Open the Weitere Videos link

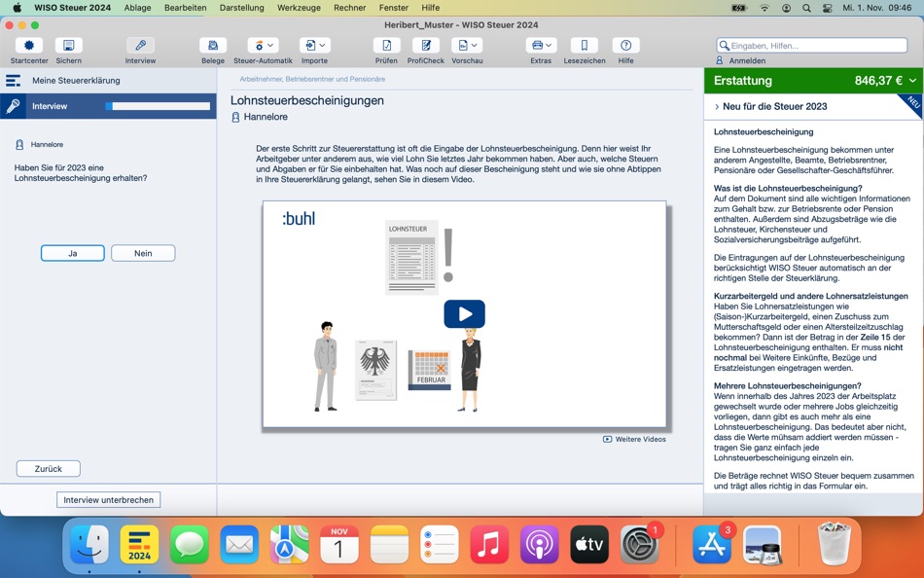(635, 440)
